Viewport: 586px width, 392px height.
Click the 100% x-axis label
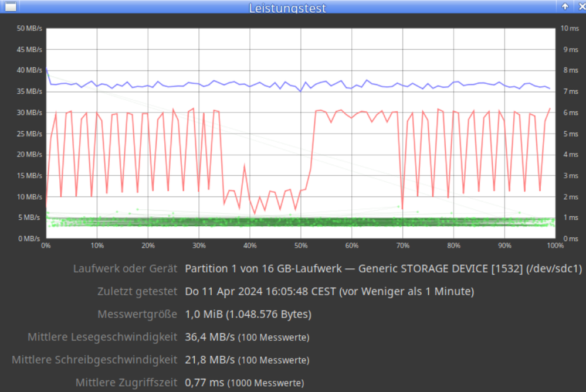[x=555, y=246]
